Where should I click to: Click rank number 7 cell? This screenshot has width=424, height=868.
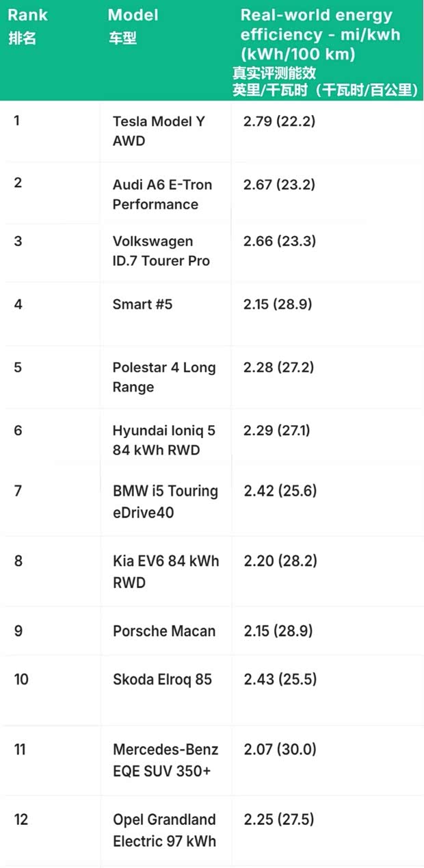click(18, 491)
